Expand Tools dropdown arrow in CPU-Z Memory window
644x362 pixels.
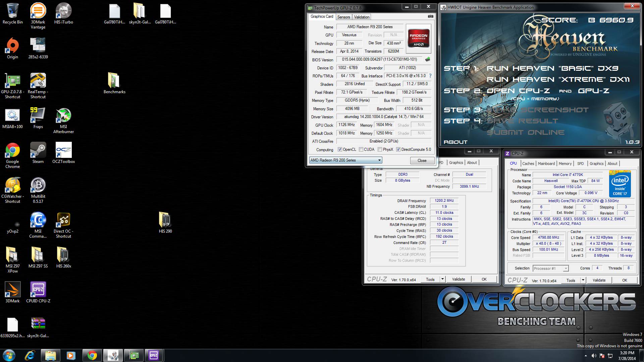[x=442, y=279]
